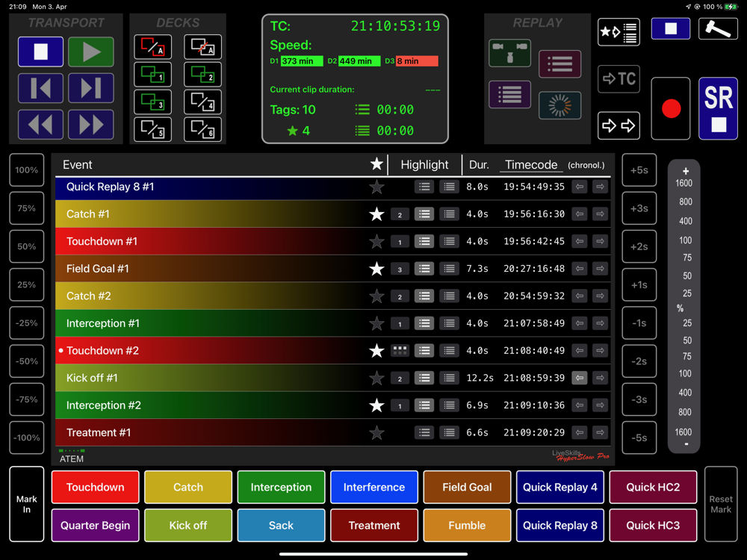Screen dimensions: 747x560
Task: Trigger Quick HC3
Action: click(653, 525)
